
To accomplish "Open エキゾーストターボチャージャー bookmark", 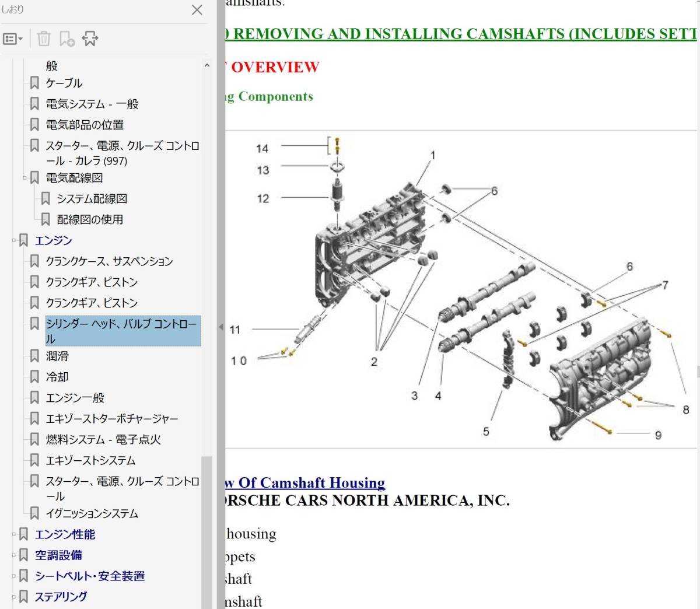I will [112, 419].
